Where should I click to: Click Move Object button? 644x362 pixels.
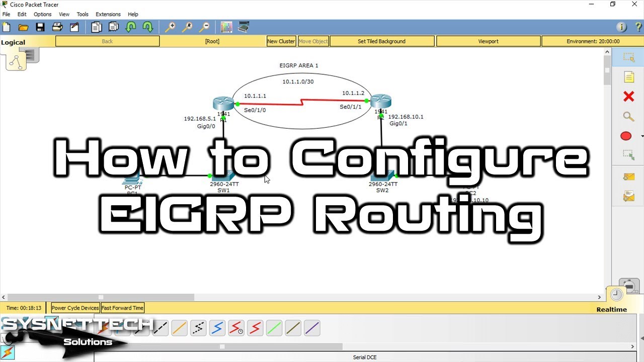(313, 41)
